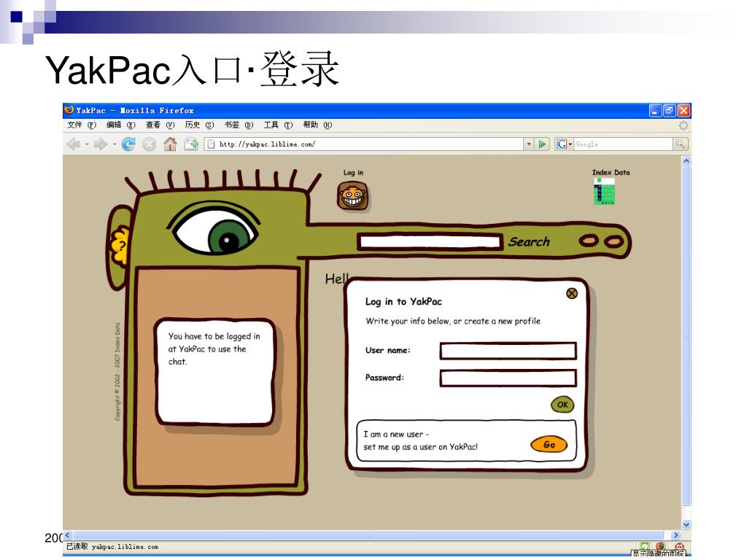This screenshot has height=560, width=747.
Task: Click the orange Go button for new user
Action: pos(549,444)
